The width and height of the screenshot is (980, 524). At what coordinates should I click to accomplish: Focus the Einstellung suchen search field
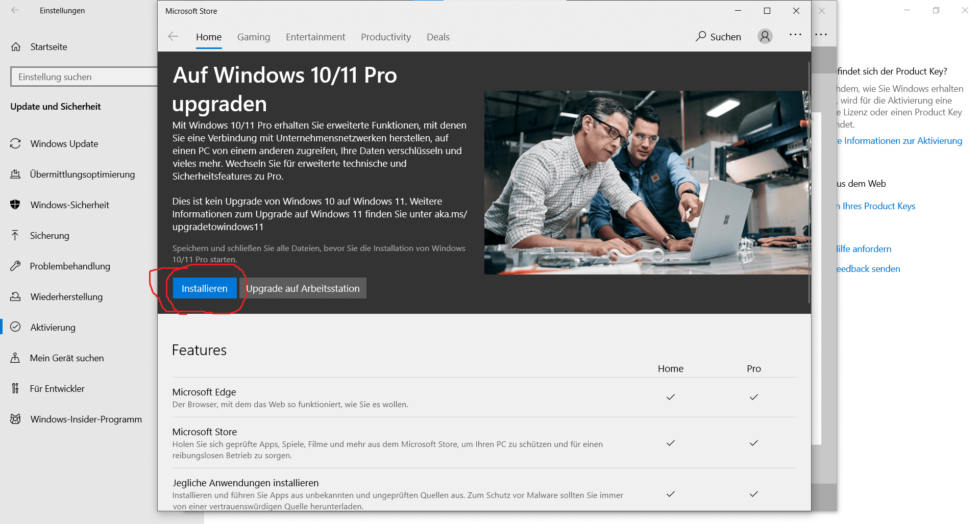pos(84,77)
